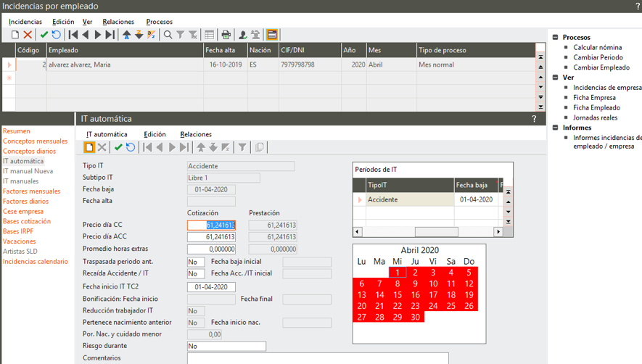Open the Procesos menu
642x364 pixels.
(160, 22)
